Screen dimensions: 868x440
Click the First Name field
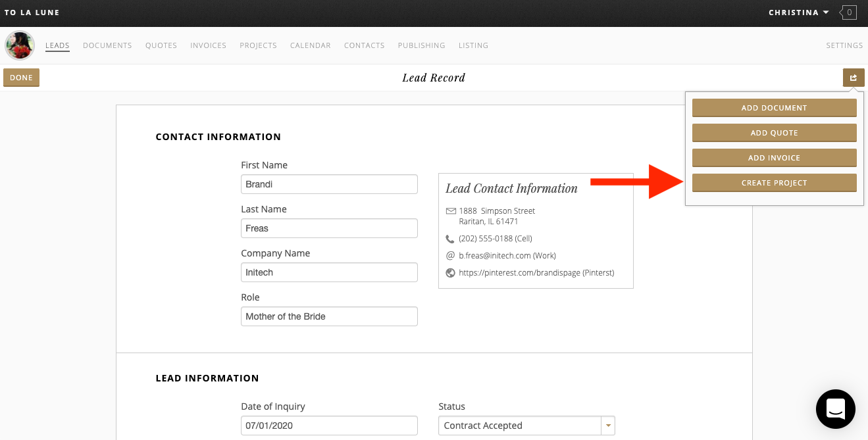(329, 184)
